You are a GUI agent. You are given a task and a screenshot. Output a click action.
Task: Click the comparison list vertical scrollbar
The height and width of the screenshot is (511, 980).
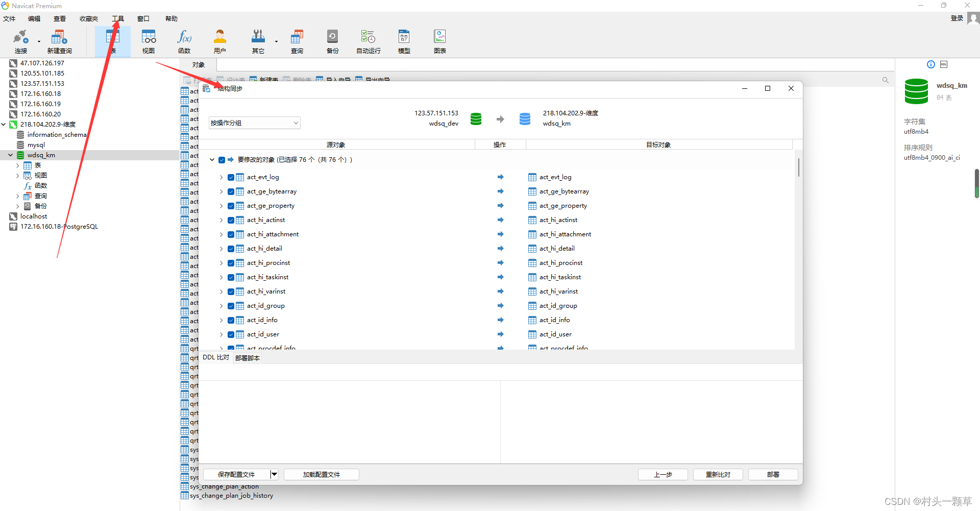[799, 167]
